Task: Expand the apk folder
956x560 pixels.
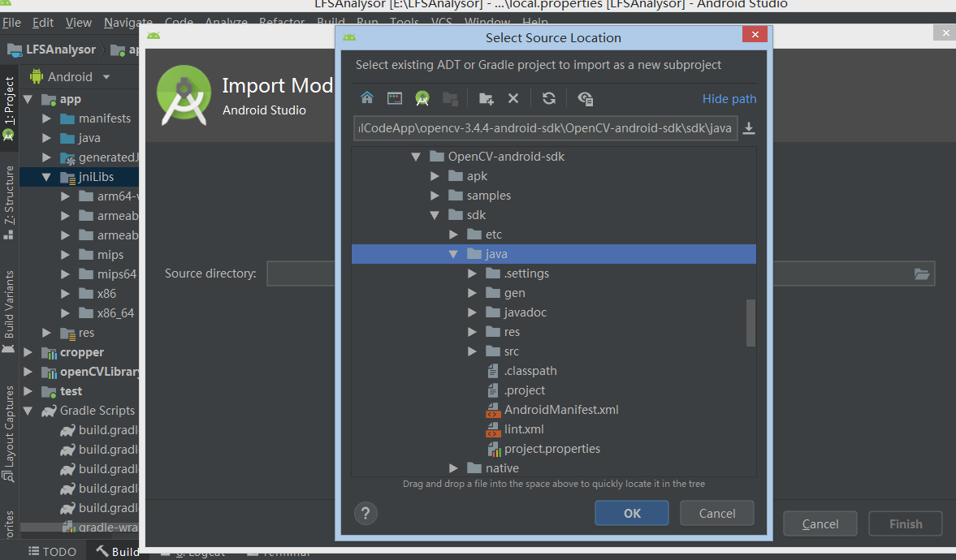Action: 435,176
